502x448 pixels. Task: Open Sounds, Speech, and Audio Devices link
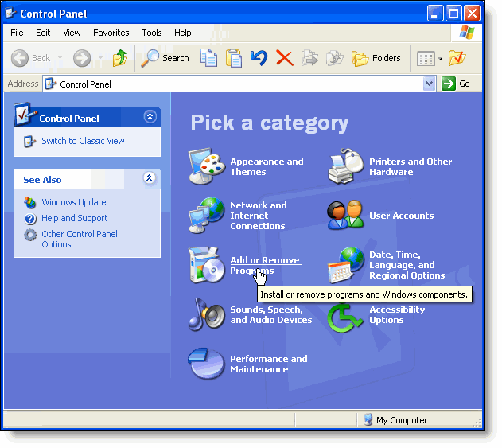coord(270,315)
